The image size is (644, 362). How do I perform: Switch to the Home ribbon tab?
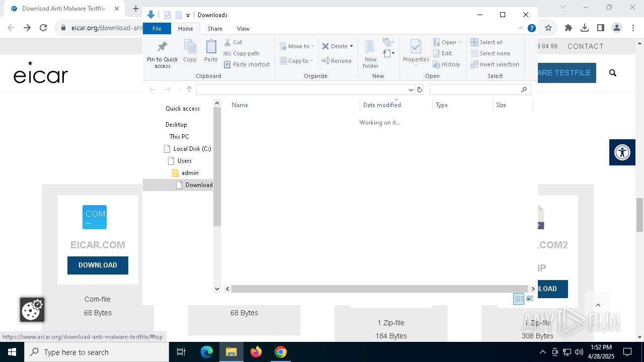coord(185,29)
